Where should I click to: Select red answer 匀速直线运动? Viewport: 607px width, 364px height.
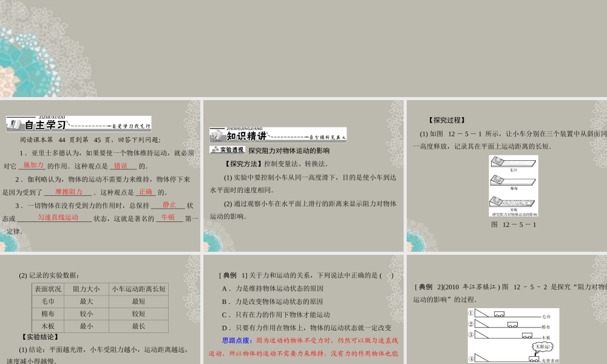point(58,217)
